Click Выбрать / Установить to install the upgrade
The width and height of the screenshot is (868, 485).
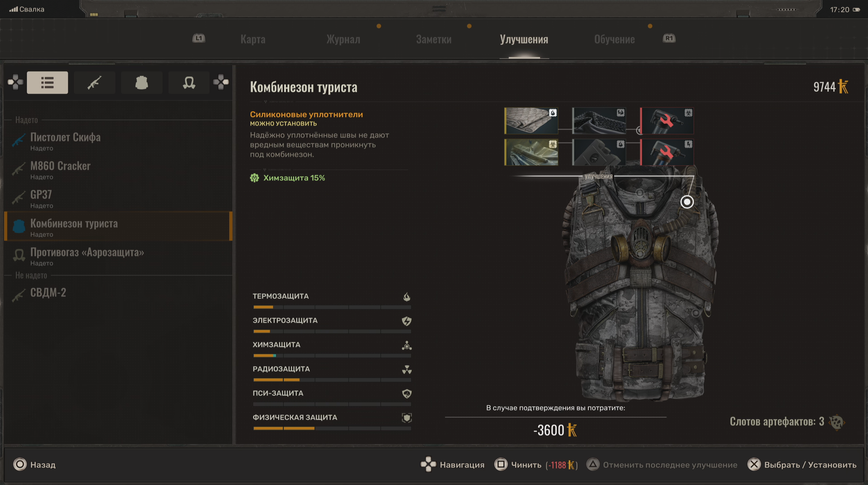802,465
